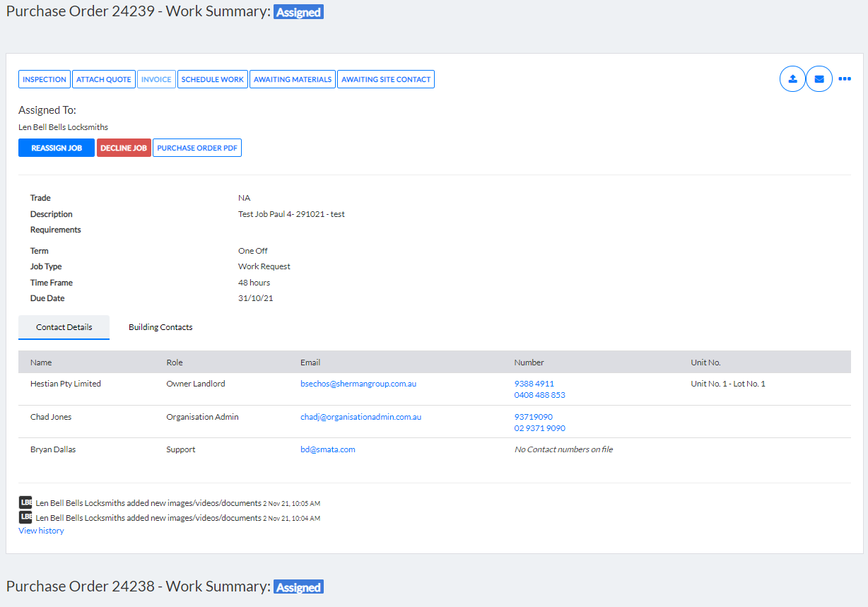Email bsechos@shermangroup.com.au

click(358, 384)
